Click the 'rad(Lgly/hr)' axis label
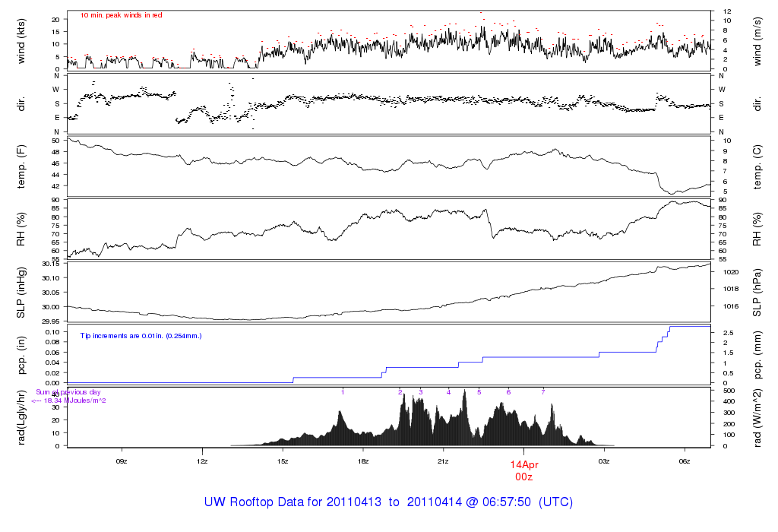Image resolution: width=778 pixels, height=532 pixels. (21, 417)
